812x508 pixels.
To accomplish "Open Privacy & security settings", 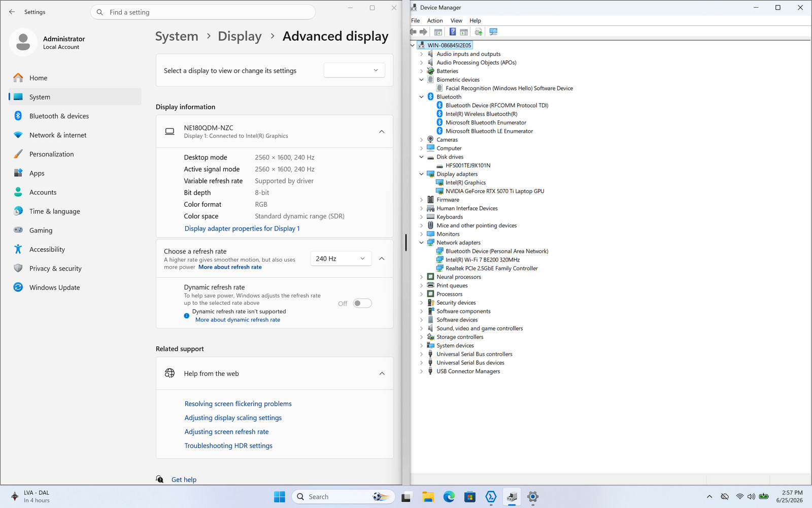I will coord(75,268).
